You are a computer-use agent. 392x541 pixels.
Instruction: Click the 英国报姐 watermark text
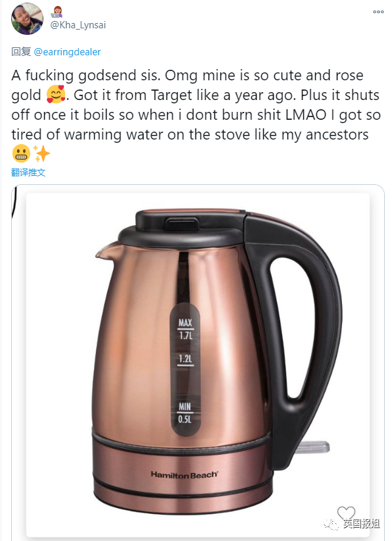361,523
